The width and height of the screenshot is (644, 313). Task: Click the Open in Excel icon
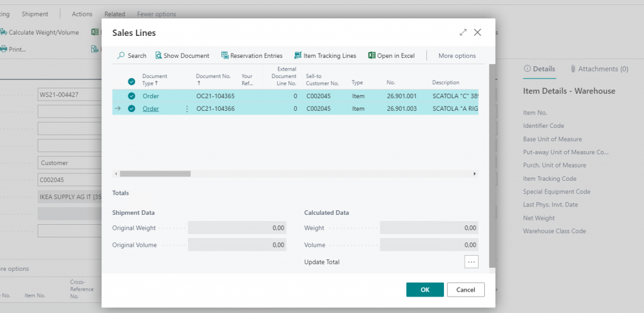coord(372,55)
